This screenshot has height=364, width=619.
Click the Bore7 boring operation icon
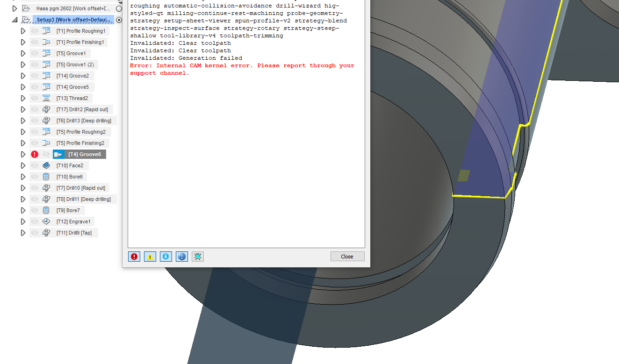click(x=45, y=210)
